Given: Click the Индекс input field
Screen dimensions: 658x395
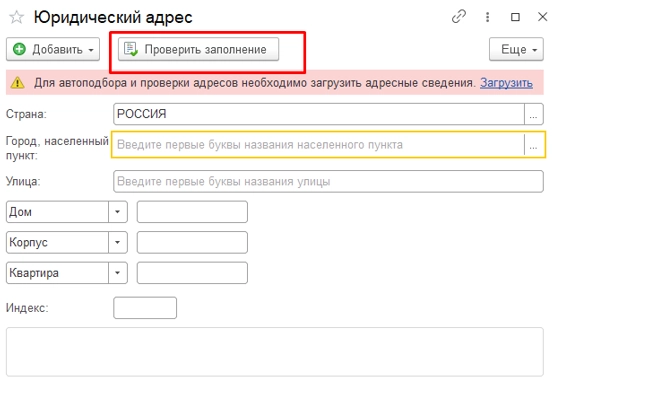Looking at the screenshot, I should point(145,308).
